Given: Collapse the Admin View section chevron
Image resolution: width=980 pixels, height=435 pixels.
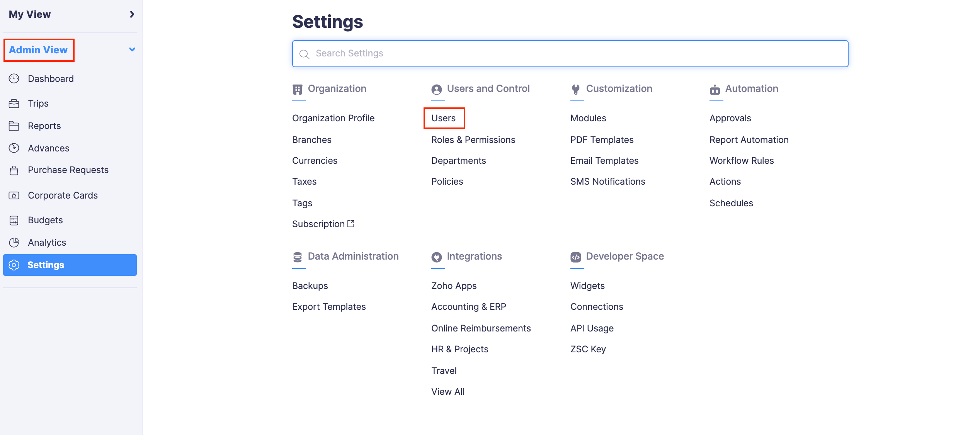Looking at the screenshot, I should (132, 50).
